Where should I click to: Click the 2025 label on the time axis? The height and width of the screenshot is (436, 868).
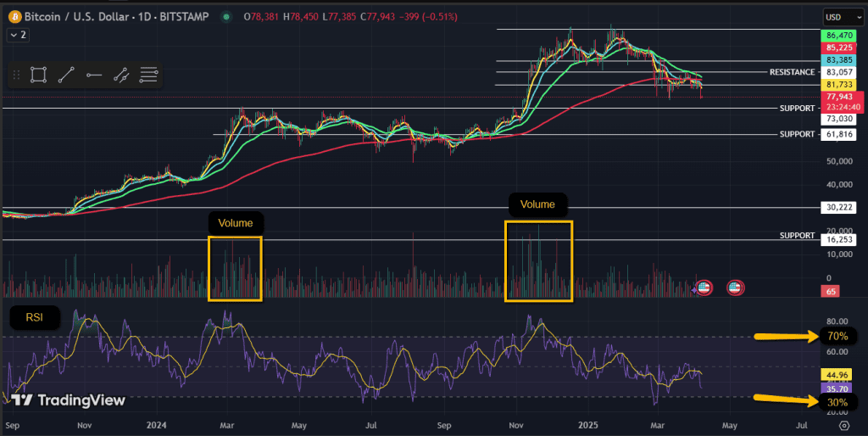(x=588, y=426)
